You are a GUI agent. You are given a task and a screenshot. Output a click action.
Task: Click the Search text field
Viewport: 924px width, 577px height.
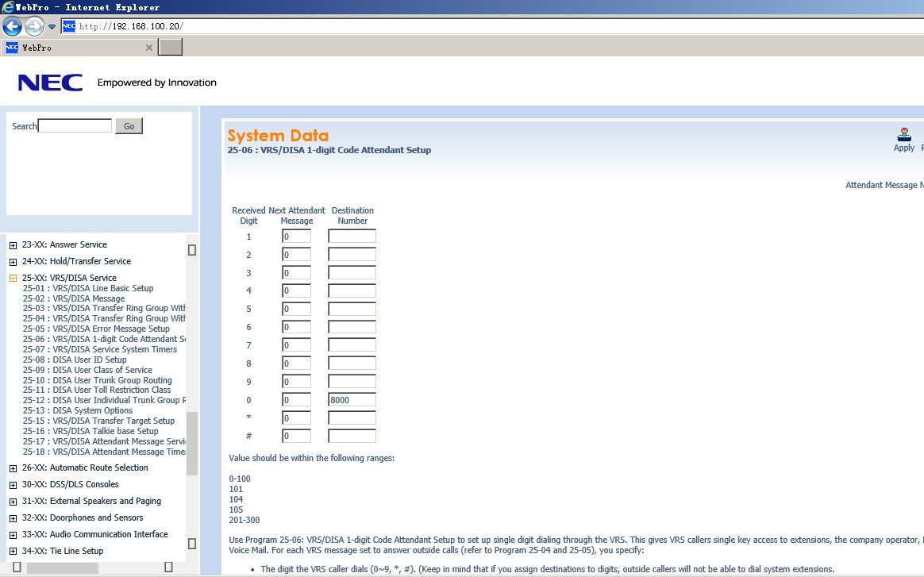pyautogui.click(x=75, y=126)
